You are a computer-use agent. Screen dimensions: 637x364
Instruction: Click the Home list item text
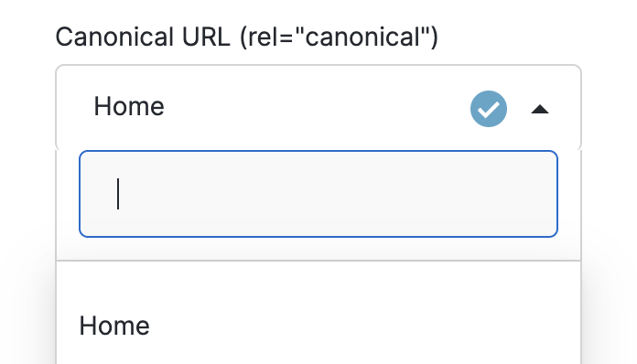coord(114,326)
